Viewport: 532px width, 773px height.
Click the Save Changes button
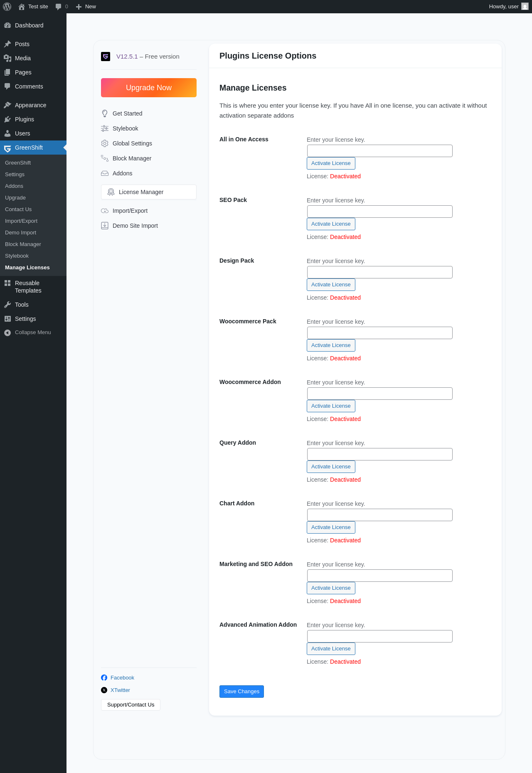tap(241, 692)
